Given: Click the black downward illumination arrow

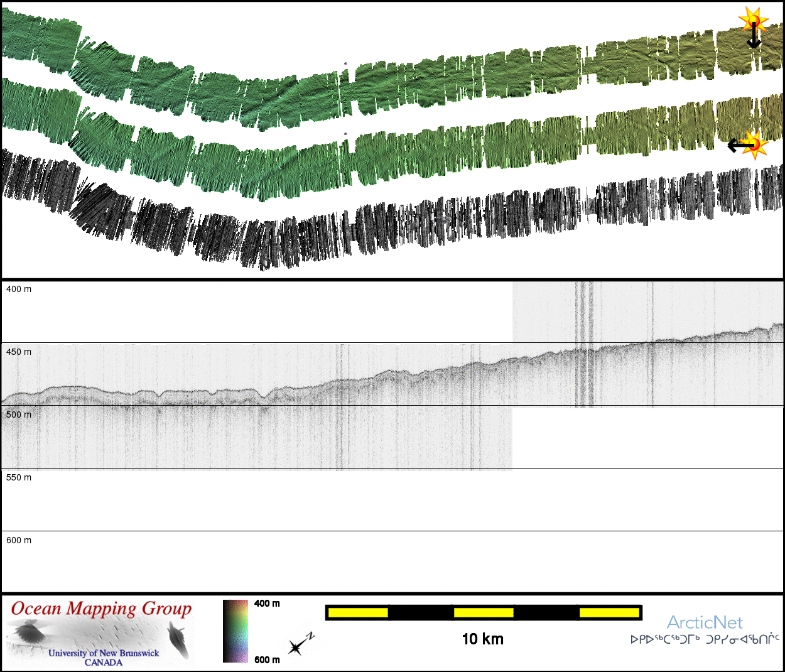Looking at the screenshot, I should tap(754, 39).
